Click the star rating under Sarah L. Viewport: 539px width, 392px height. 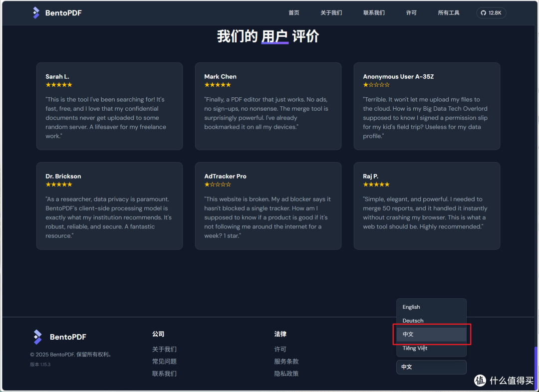pos(59,84)
